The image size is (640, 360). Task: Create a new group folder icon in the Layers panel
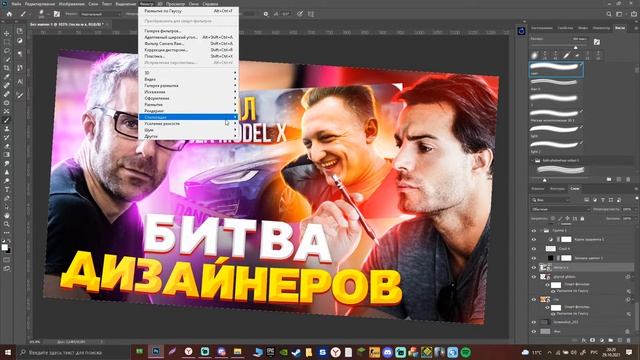pyautogui.click(x=611, y=340)
